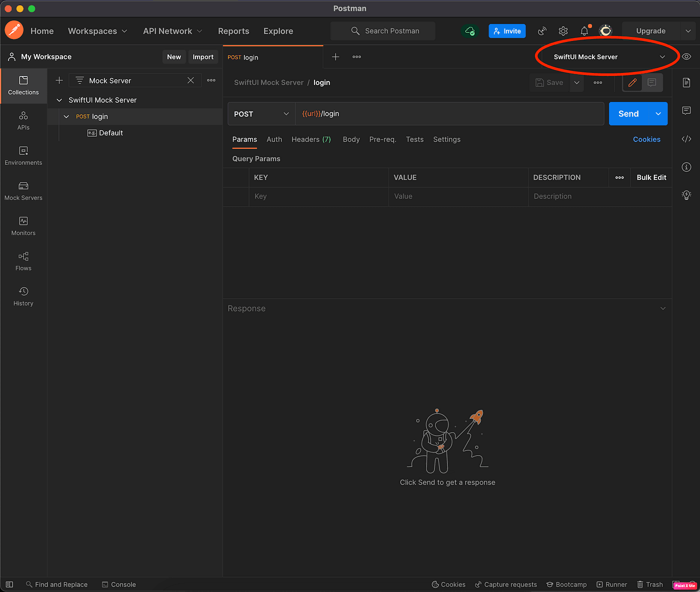Open the Monitors sidebar panel
The height and width of the screenshot is (592, 700).
(23, 226)
